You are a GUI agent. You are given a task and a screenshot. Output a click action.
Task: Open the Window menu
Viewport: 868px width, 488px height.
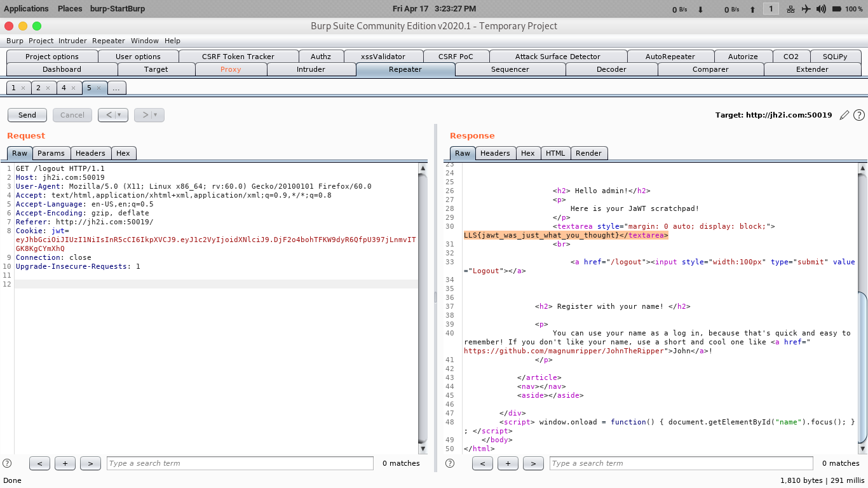pos(145,40)
